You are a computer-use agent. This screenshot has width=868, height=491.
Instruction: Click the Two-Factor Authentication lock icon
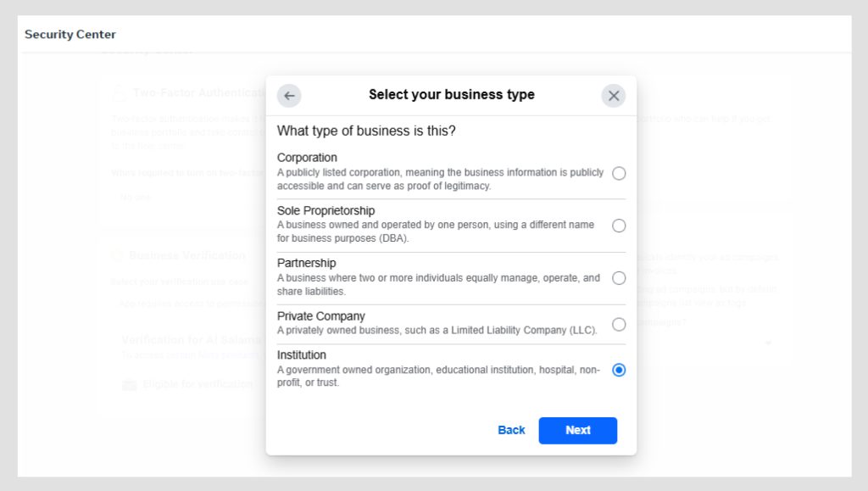119,93
